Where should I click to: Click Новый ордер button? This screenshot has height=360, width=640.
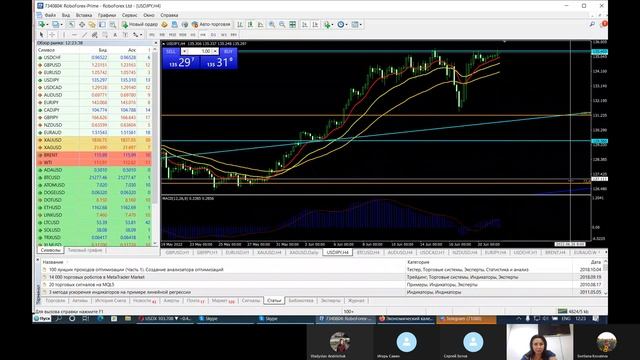(140, 24)
